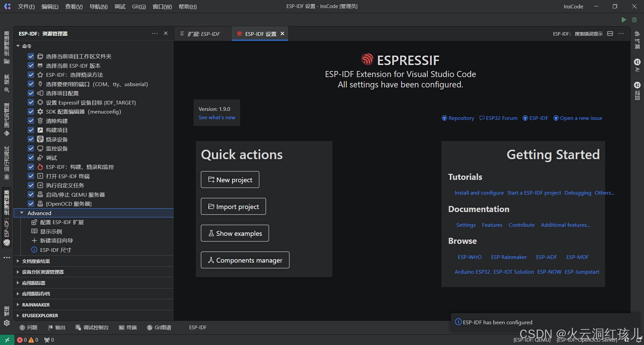This screenshot has width=644, height=345.
Task: Switch to the 扩展: ESP-IDF tab
Action: point(203,34)
